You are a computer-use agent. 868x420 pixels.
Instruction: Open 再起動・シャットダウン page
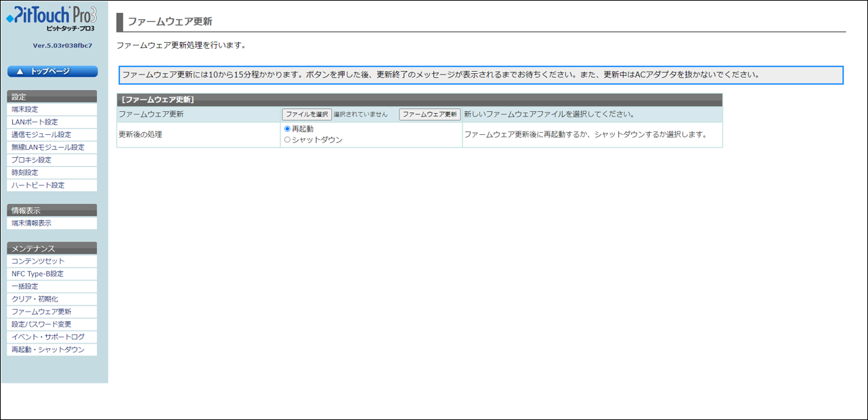(x=48, y=350)
